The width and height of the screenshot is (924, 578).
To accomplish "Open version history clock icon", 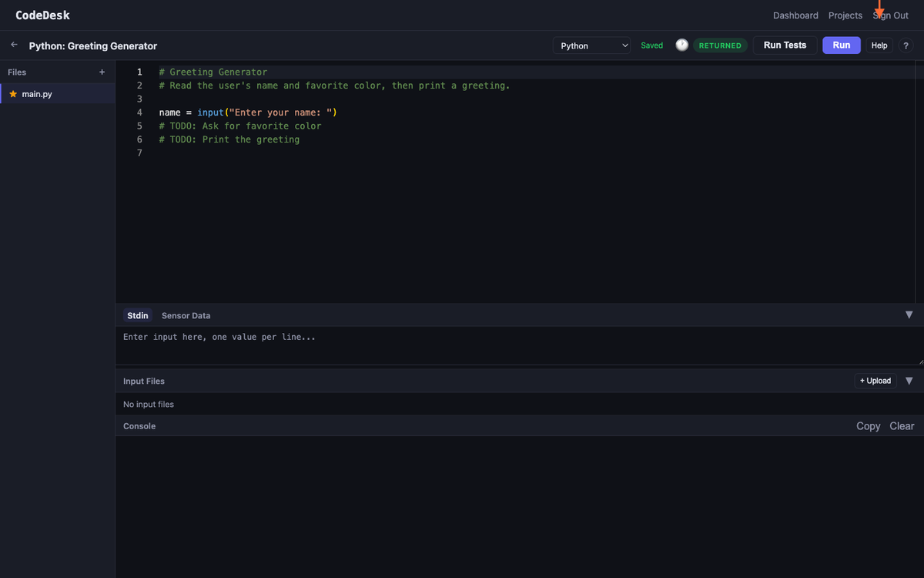I will (x=681, y=45).
